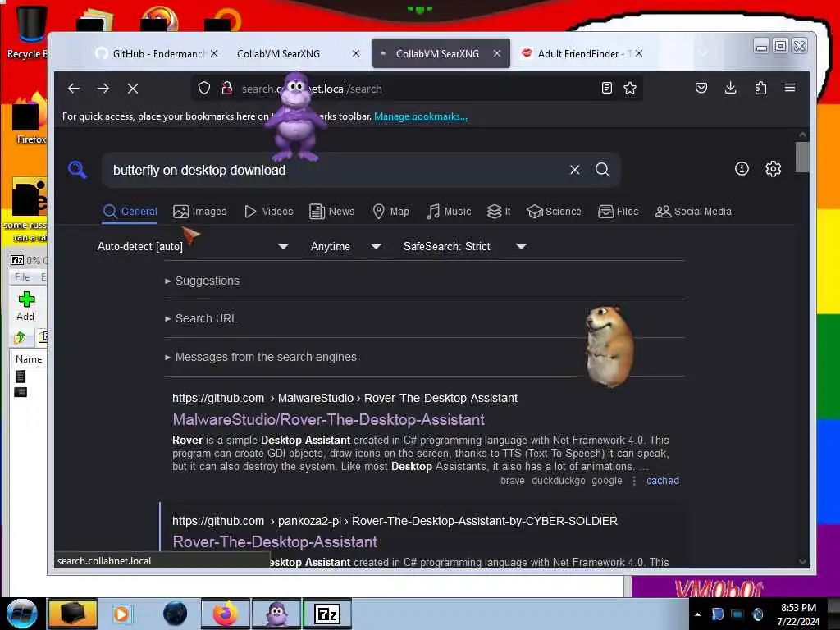Click Add in the 7-Zip window

pos(25,306)
